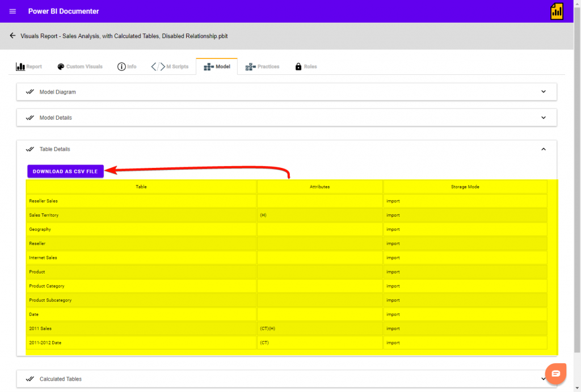The width and height of the screenshot is (581, 392).
Task: Expand the Model Diagram section
Action: coord(543,92)
